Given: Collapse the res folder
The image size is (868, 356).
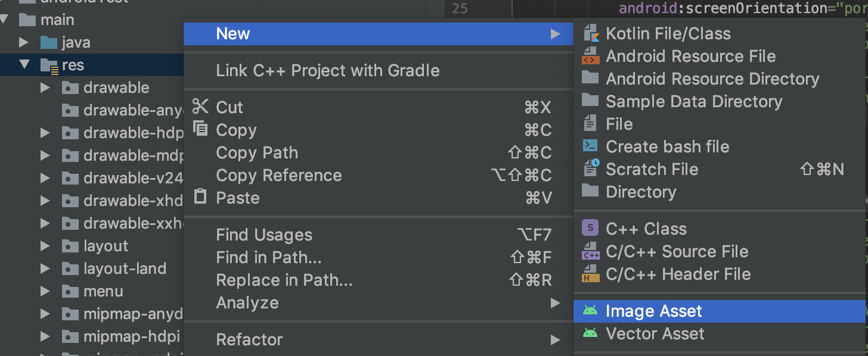Looking at the screenshot, I should [x=24, y=65].
